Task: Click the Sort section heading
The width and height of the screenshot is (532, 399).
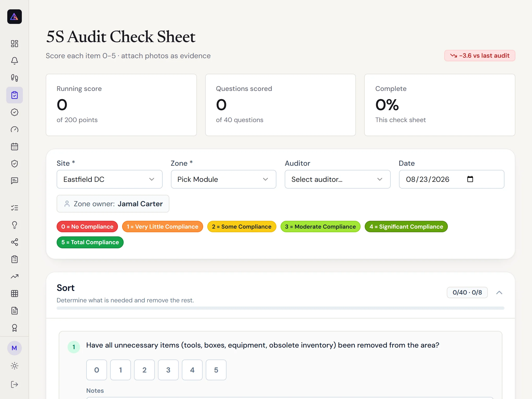Action: point(66,288)
